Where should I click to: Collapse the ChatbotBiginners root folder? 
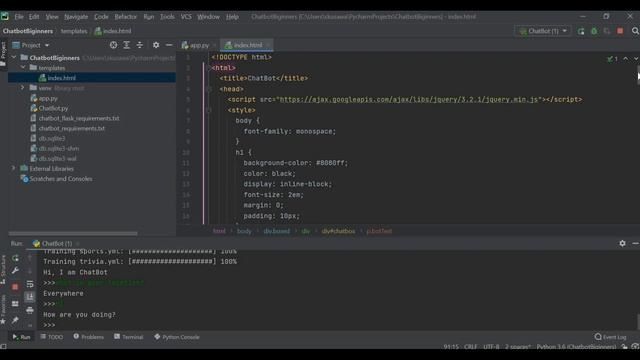[x=14, y=58]
